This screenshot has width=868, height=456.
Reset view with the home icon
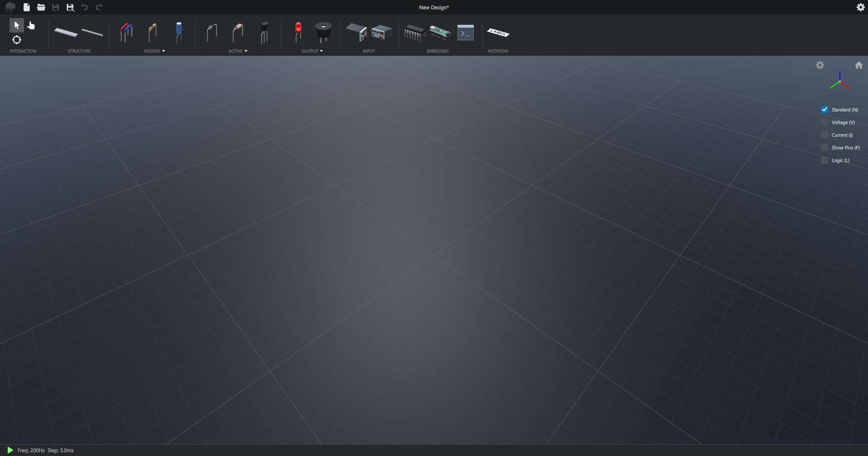pyautogui.click(x=859, y=65)
